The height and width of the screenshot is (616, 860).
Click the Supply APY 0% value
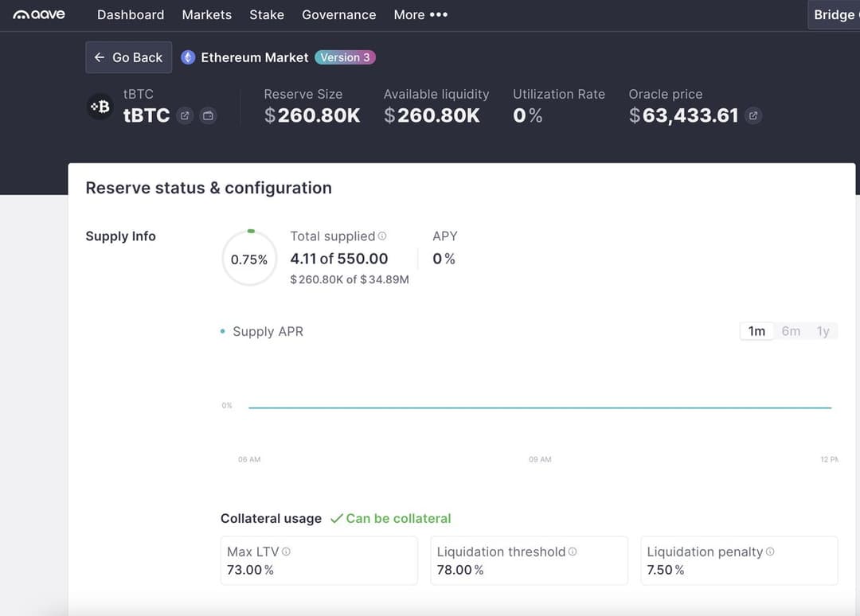pyautogui.click(x=444, y=259)
